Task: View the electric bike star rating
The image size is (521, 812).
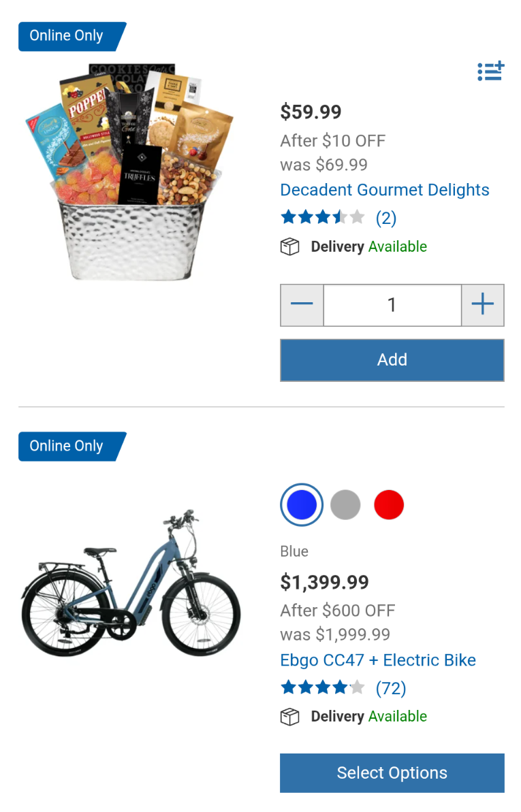Action: pyautogui.click(x=323, y=688)
